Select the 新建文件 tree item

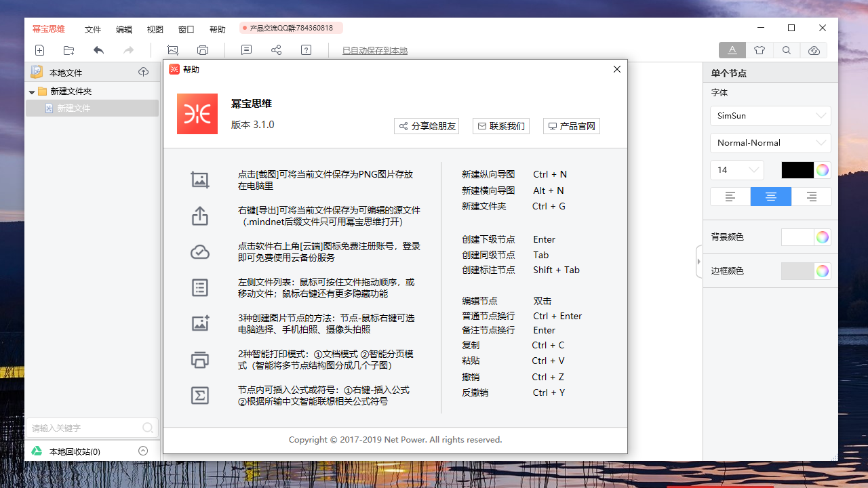point(92,108)
